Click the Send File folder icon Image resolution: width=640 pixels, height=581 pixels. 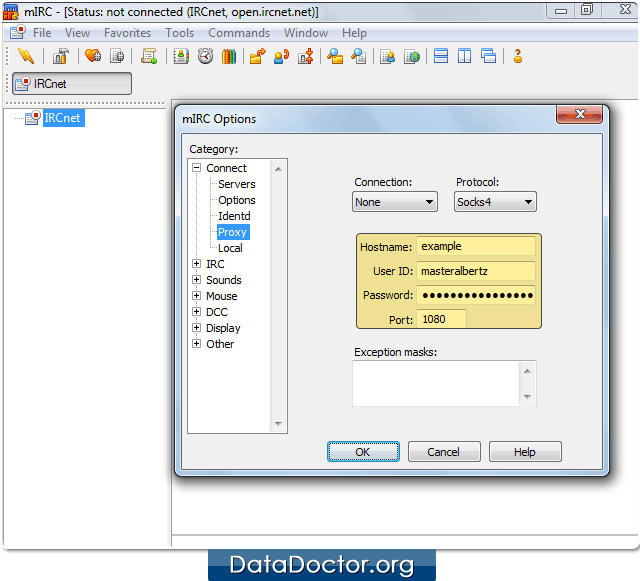pos(258,56)
